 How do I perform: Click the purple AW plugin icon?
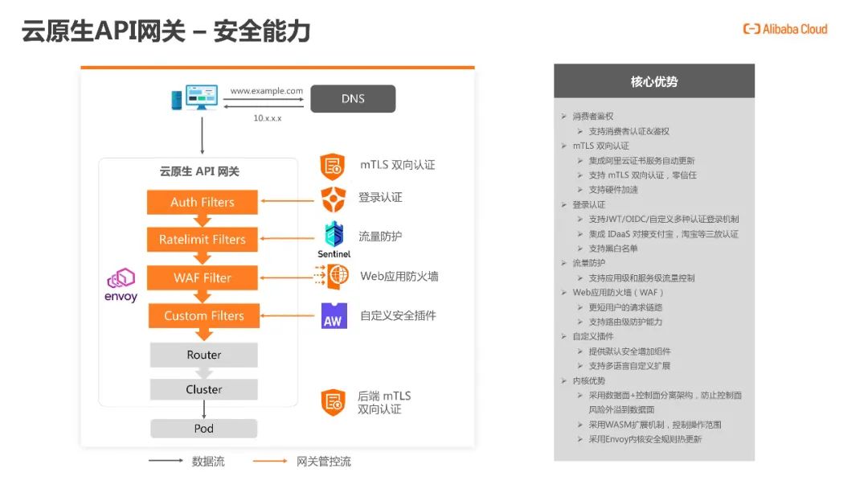[334, 315]
